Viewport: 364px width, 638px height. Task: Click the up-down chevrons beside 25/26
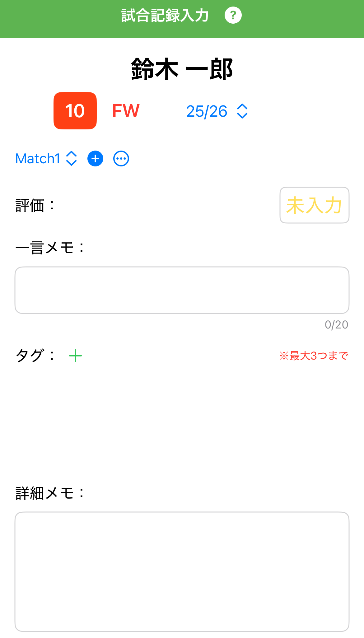point(242,111)
